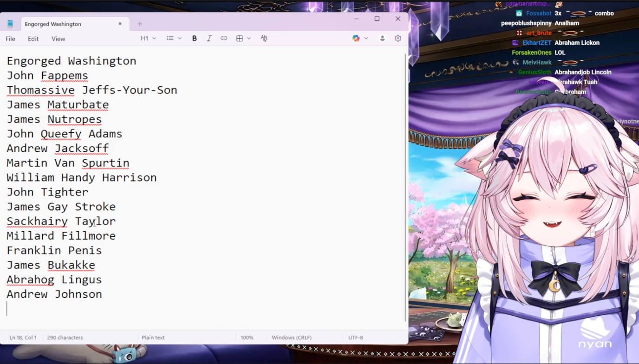Open the account profile icon
Screen dimensions: 639x364
382,39
